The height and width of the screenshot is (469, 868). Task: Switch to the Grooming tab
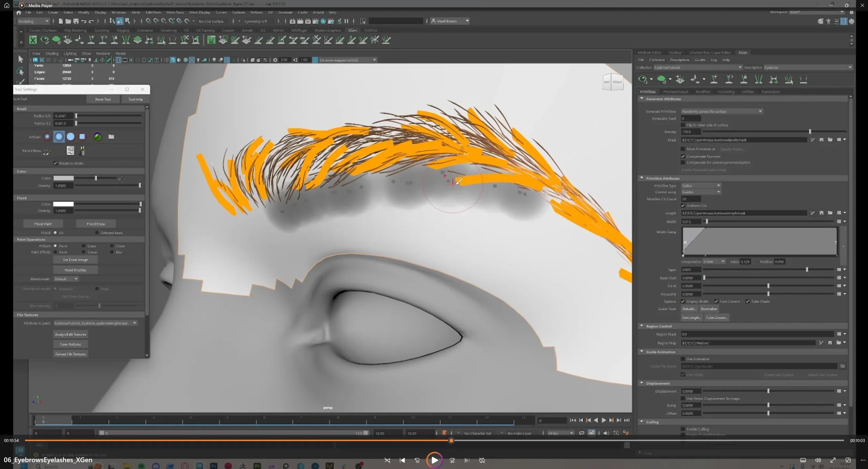point(726,92)
